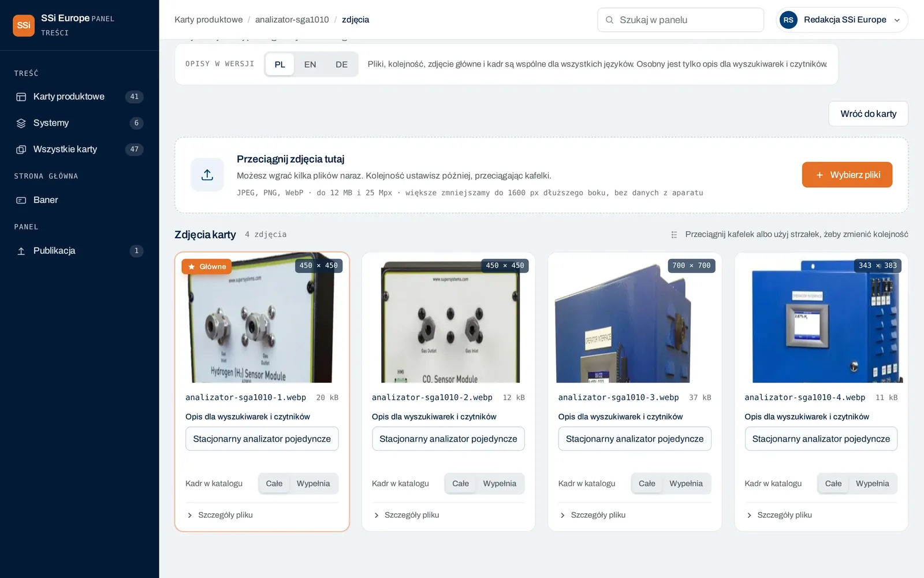Set analizator-sga1010-3.webp crop to Wypełnia
The height and width of the screenshot is (578, 924).
[686, 484]
